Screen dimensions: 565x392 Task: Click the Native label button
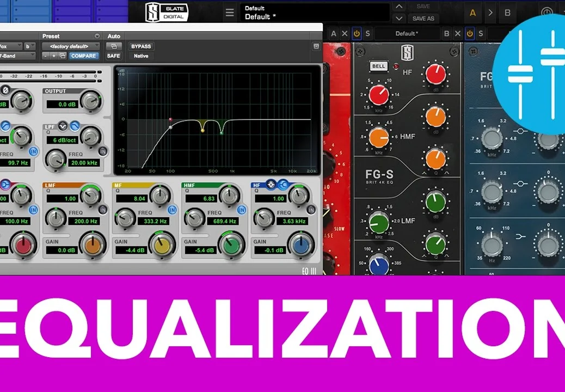141,56
